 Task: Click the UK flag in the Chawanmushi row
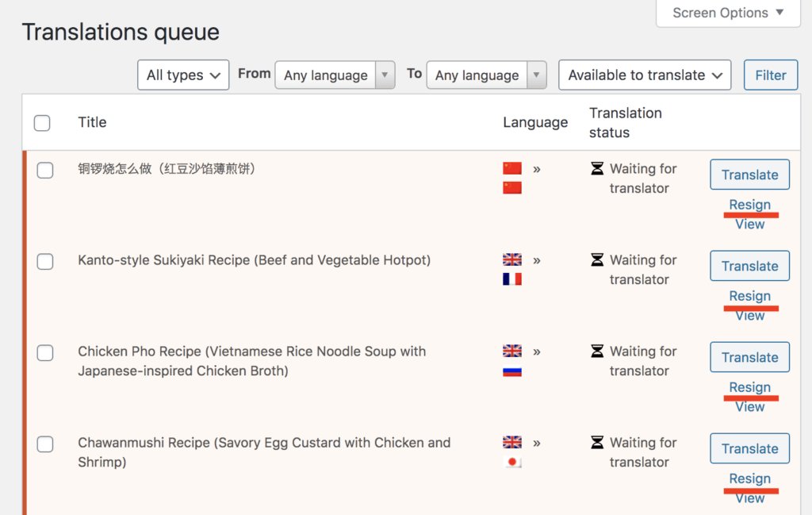511,442
